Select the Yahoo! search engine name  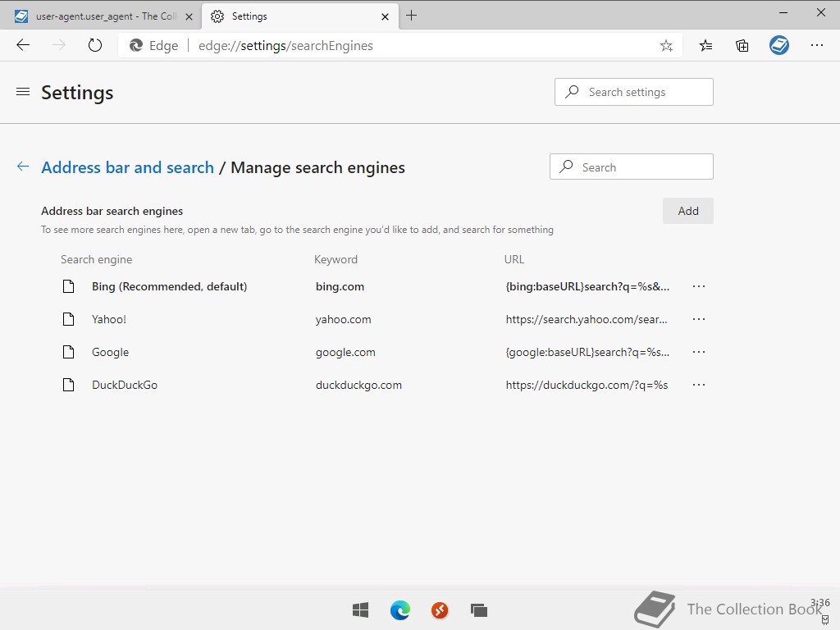click(x=109, y=319)
